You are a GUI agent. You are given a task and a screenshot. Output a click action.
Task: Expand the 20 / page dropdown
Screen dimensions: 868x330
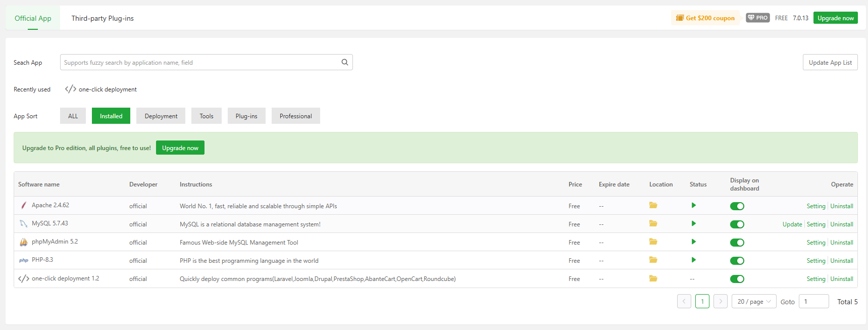753,301
